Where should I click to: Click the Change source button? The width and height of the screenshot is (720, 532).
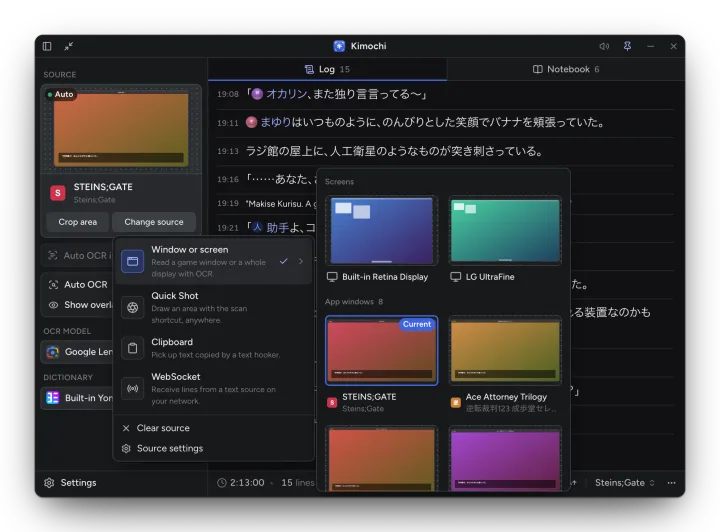(154, 222)
